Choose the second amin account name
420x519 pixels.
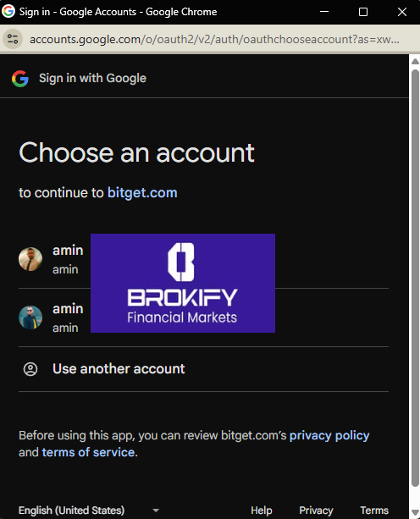(68, 308)
